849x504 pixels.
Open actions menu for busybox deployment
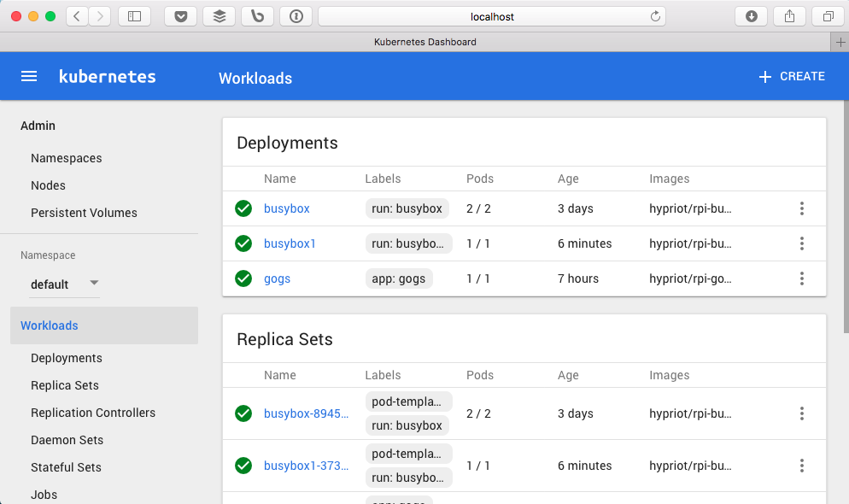click(x=802, y=208)
